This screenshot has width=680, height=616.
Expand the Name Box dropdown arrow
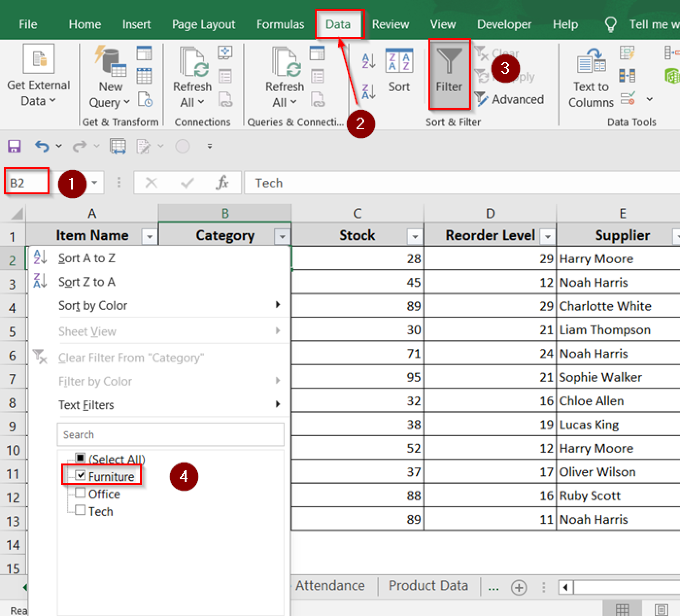[x=94, y=183]
